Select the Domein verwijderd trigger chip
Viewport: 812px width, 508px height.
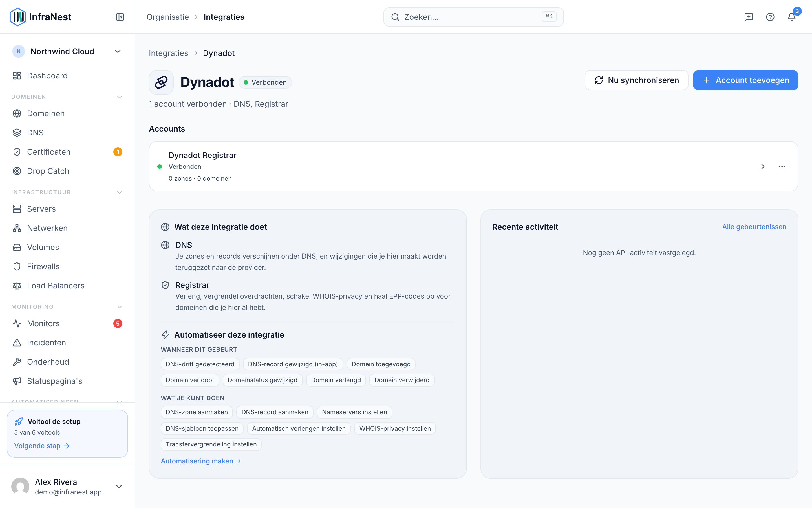(x=402, y=380)
